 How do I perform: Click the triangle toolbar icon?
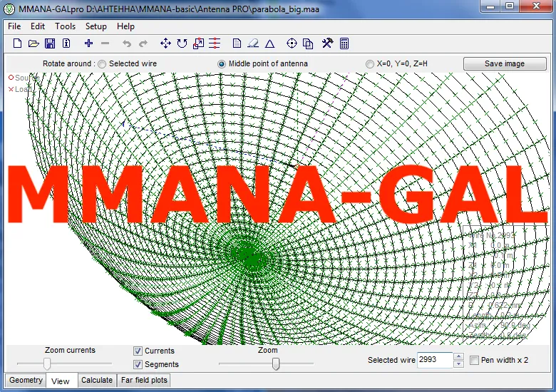(x=270, y=43)
